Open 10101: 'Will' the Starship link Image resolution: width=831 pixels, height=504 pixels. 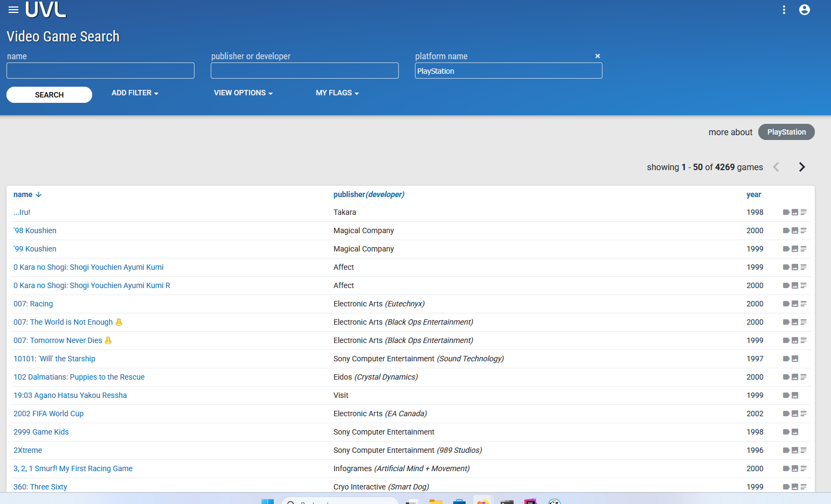[x=54, y=359]
